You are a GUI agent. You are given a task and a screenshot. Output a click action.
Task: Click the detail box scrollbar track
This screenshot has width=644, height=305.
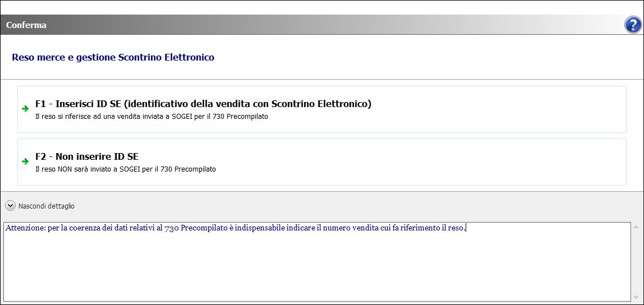pyautogui.click(x=636, y=261)
